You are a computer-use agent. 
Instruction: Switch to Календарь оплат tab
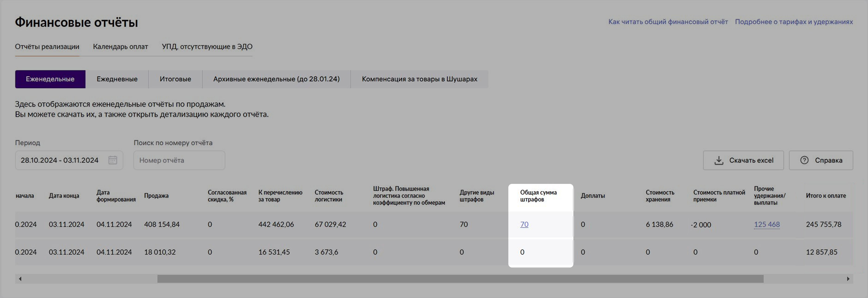[x=120, y=46]
